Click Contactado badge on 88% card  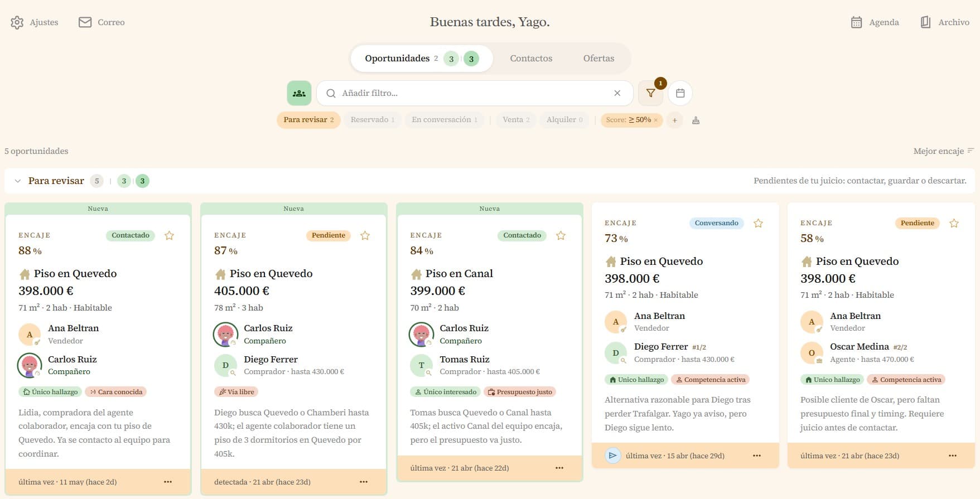tap(131, 235)
